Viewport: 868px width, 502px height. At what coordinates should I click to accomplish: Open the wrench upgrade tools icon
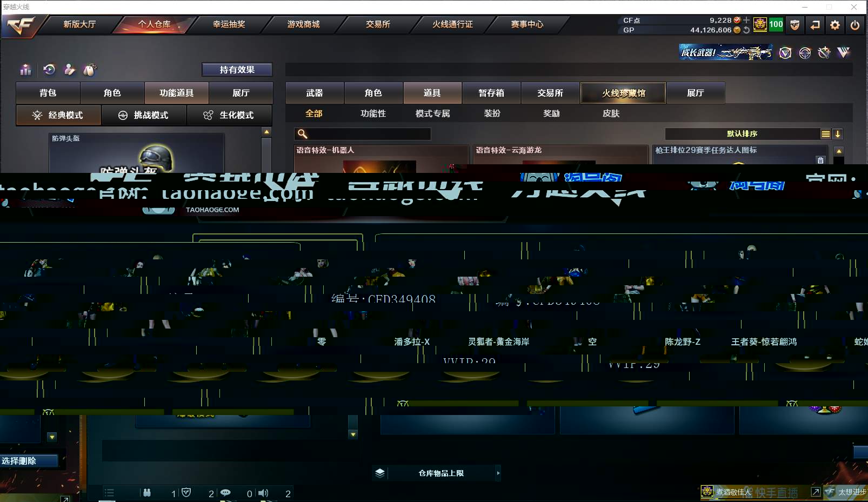coord(824,52)
